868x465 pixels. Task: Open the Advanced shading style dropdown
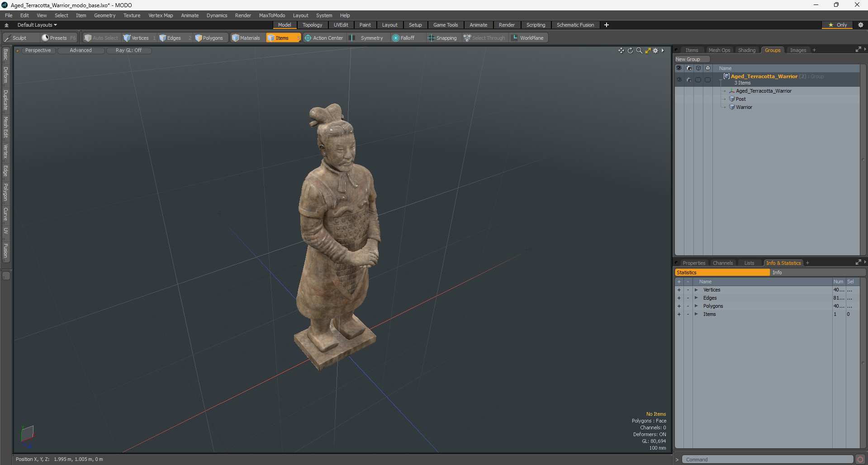point(81,51)
